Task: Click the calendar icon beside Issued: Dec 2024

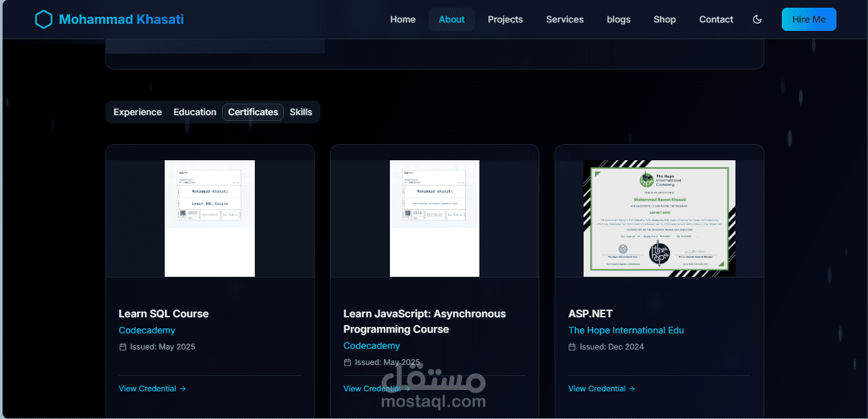Action: 573,347
